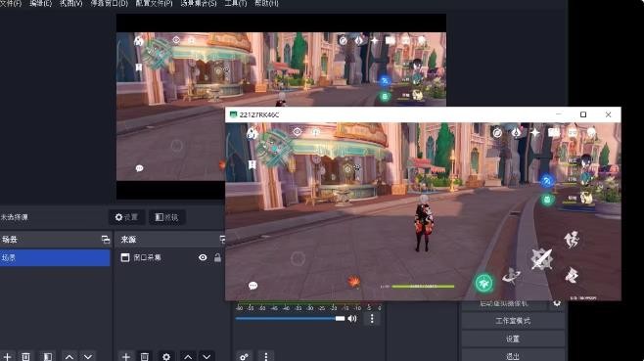Open scene filters icon below the scenes list

click(48, 356)
